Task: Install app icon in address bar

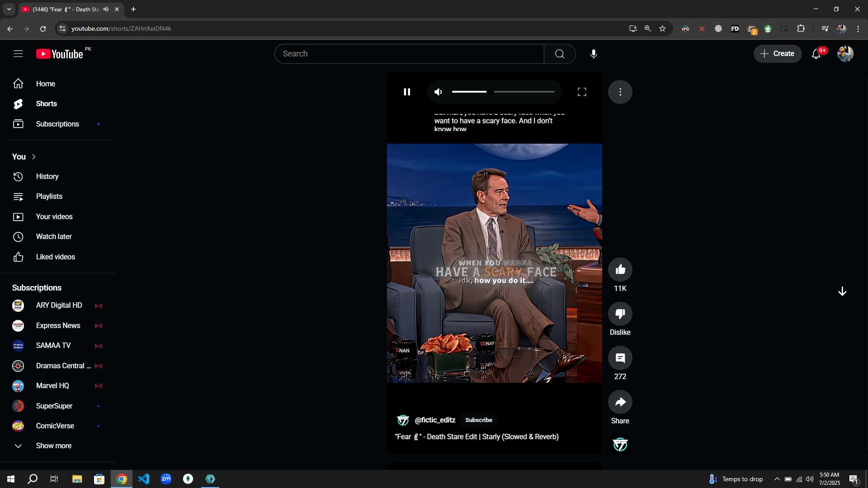Action: 633,28
